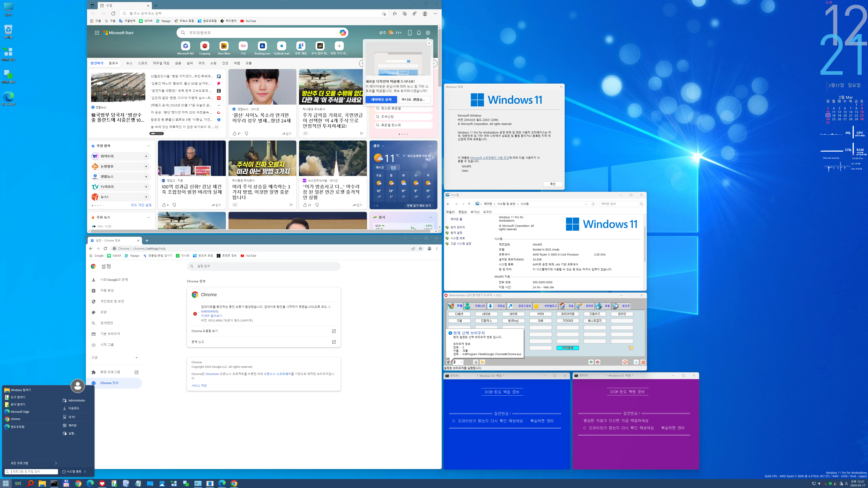Click the bookmark star in Chrome address bar
Viewport: 868px width, 488px height.
420,249
